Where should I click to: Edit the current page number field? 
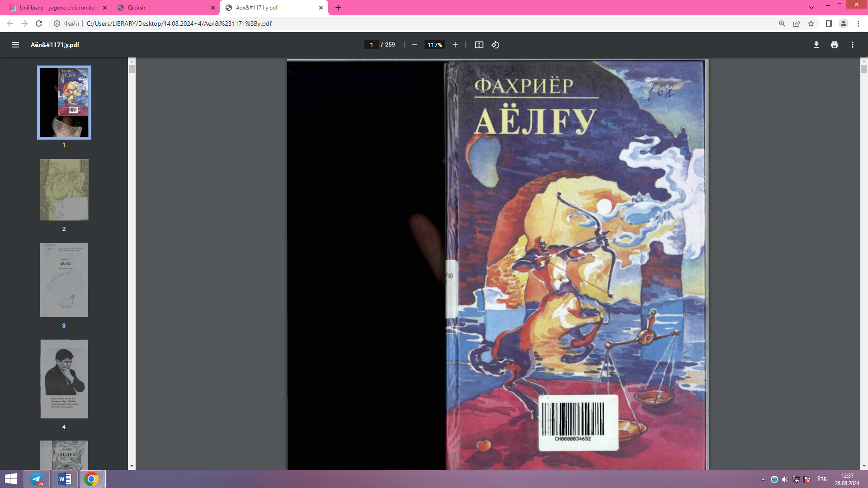pos(371,45)
